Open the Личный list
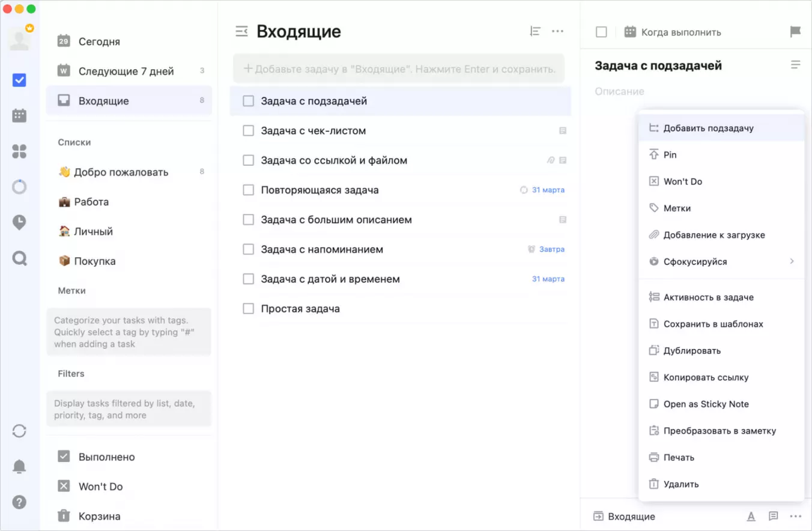 pyautogui.click(x=129, y=231)
